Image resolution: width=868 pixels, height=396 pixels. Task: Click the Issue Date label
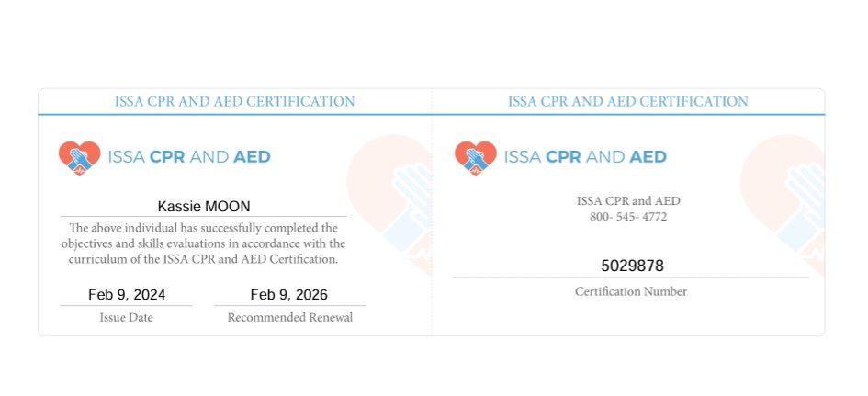coord(126,317)
